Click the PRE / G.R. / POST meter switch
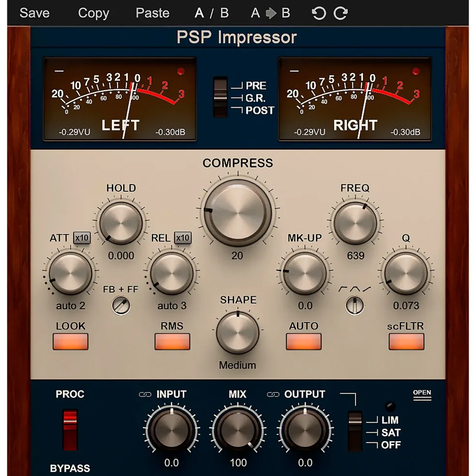The width and height of the screenshot is (476, 476). click(x=221, y=97)
